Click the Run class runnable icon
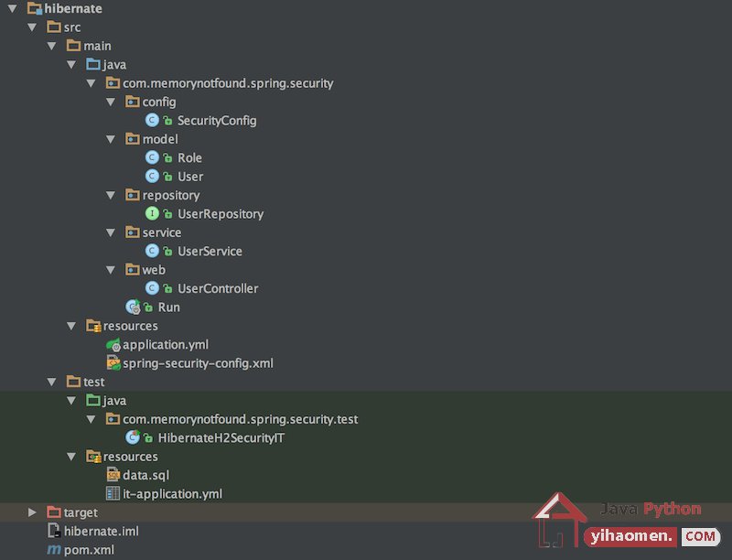The image size is (732, 560). click(x=133, y=307)
